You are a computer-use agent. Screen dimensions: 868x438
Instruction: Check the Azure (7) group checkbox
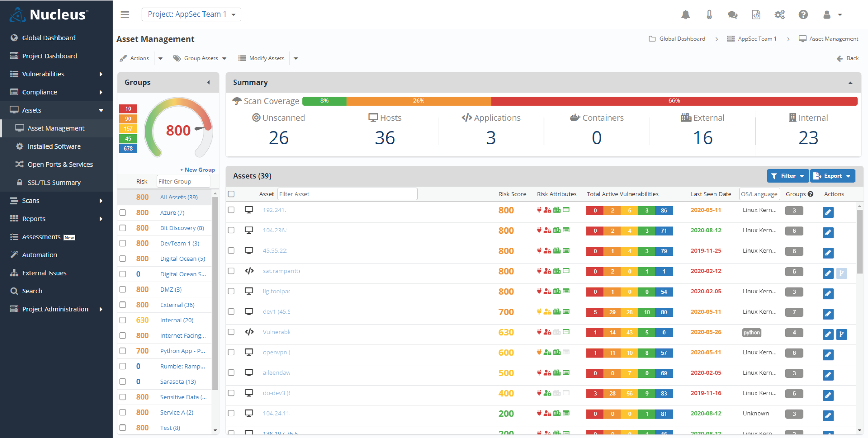click(x=123, y=212)
